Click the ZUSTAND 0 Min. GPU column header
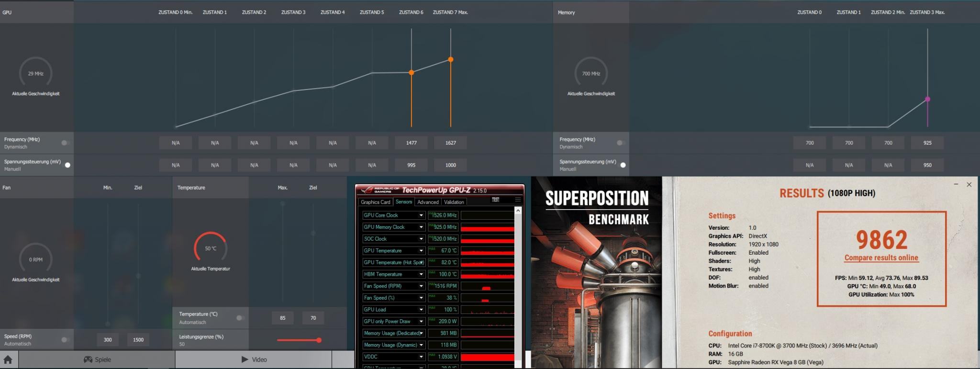 (176, 12)
